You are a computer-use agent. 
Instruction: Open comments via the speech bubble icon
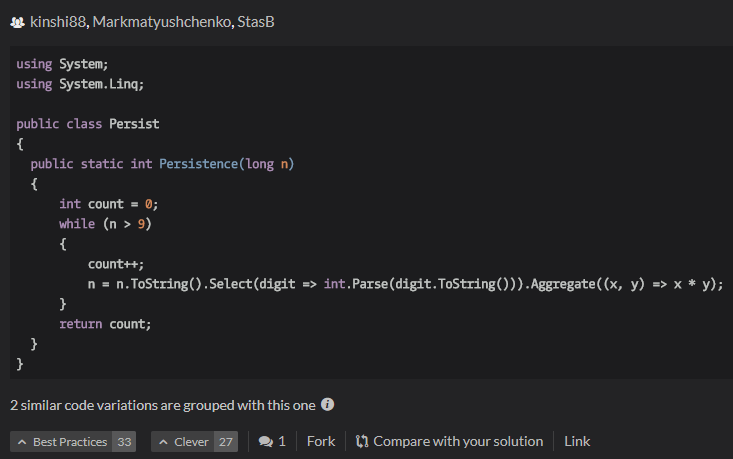click(265, 441)
